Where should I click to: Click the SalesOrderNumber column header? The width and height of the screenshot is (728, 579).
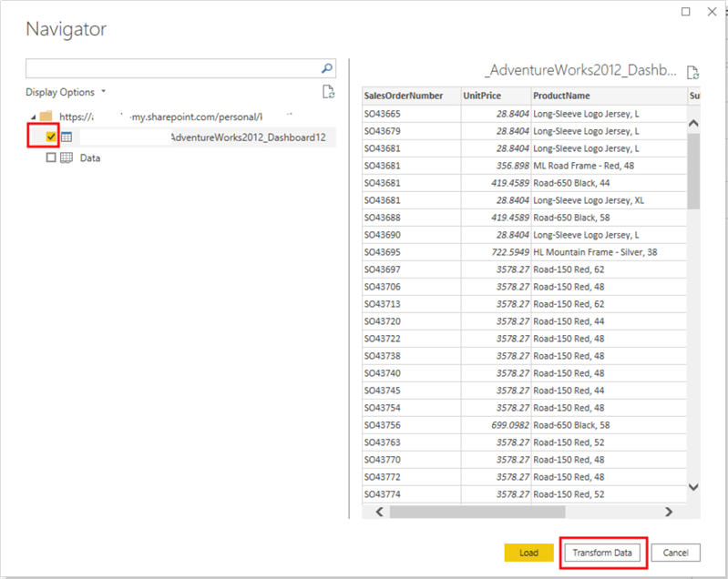point(404,96)
